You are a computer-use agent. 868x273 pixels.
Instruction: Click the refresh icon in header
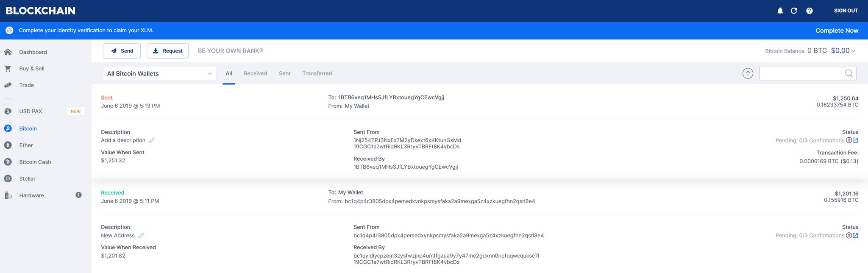tap(794, 11)
